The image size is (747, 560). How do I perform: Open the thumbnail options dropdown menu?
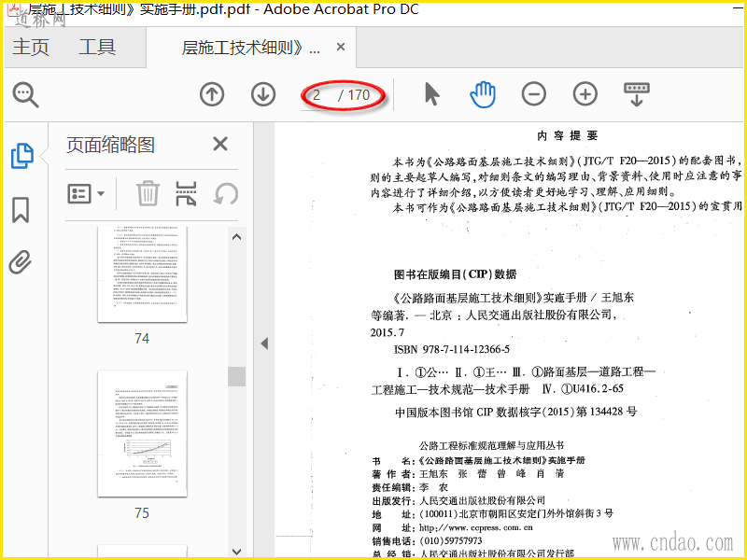click(86, 194)
